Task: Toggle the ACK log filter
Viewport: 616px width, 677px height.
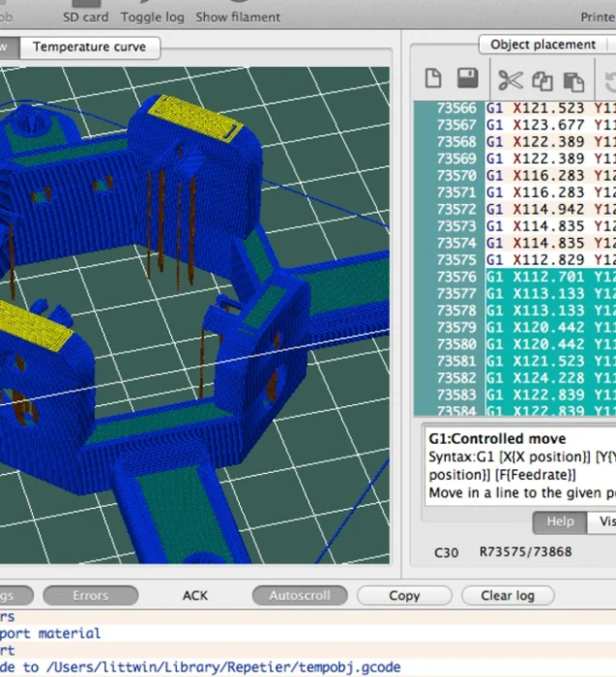Action: click(x=195, y=596)
